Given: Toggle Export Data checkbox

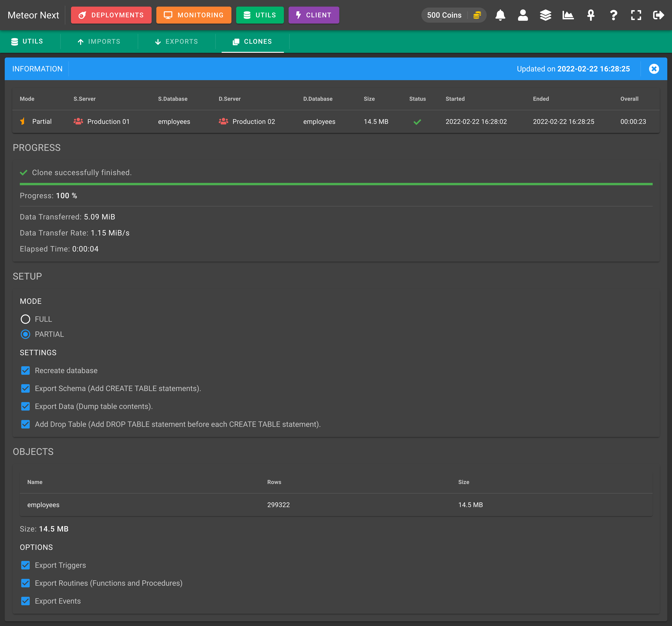Looking at the screenshot, I should pyautogui.click(x=25, y=406).
